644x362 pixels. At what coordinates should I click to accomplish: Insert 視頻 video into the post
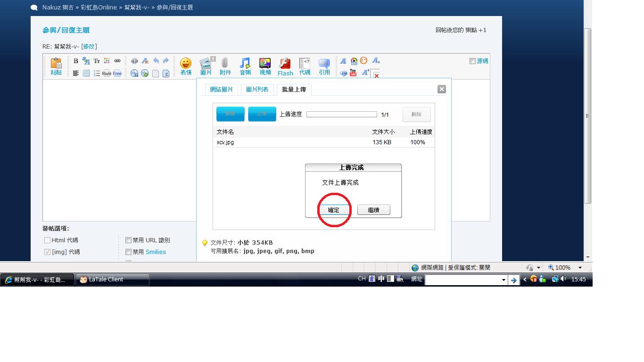pyautogui.click(x=265, y=66)
